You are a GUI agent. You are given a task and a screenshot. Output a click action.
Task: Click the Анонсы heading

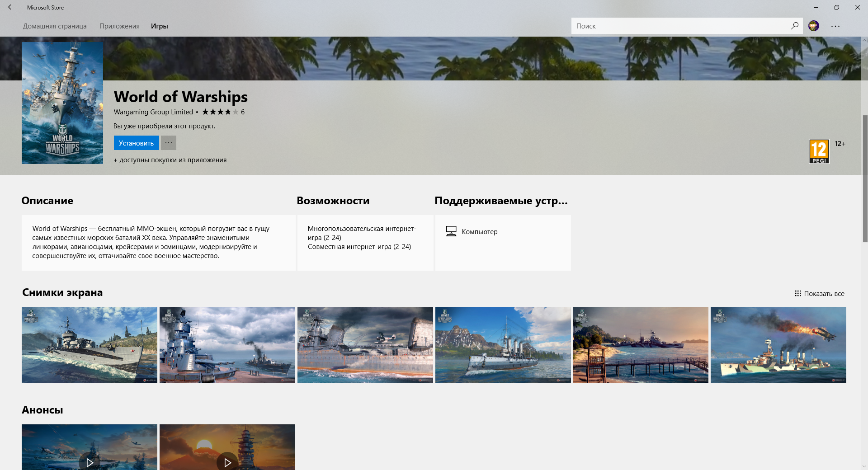[x=42, y=410]
